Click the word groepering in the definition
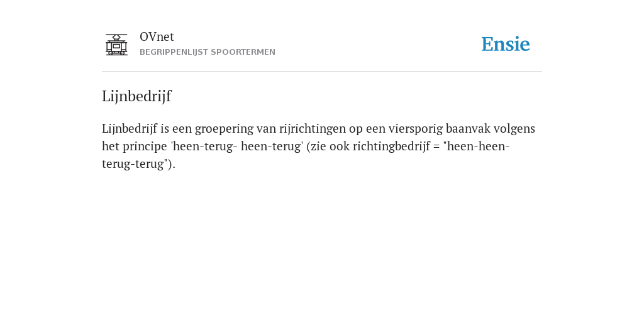The image size is (644, 322). click(225, 128)
